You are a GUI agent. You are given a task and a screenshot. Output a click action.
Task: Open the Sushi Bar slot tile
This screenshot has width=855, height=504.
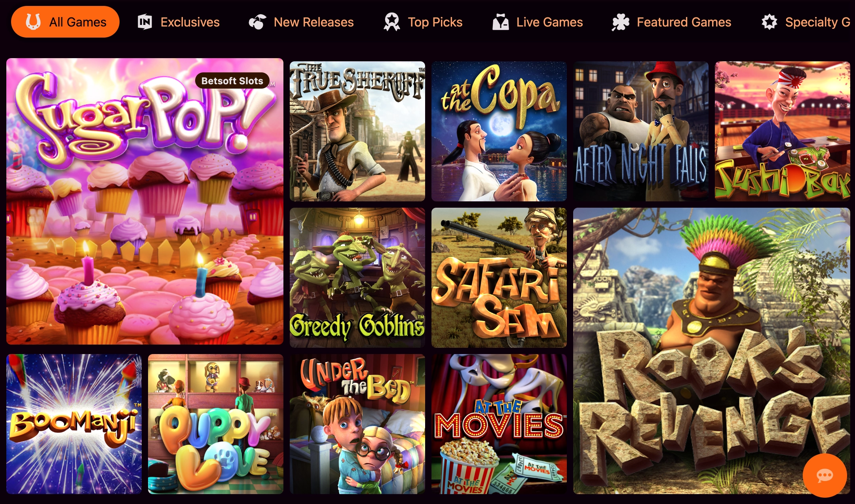click(x=783, y=131)
